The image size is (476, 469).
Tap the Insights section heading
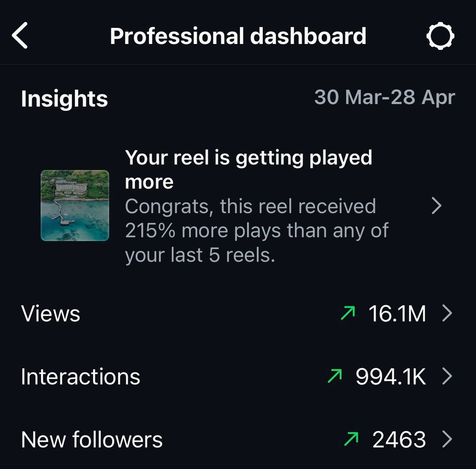(x=64, y=99)
